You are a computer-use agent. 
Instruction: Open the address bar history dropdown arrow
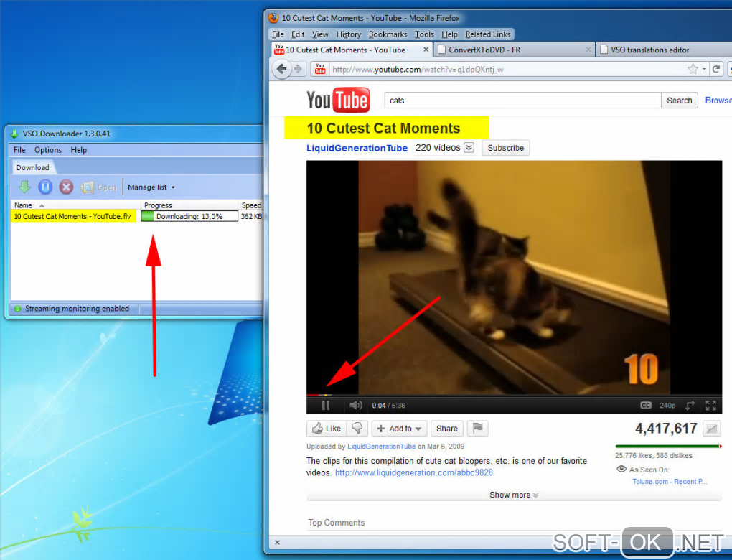(x=704, y=70)
